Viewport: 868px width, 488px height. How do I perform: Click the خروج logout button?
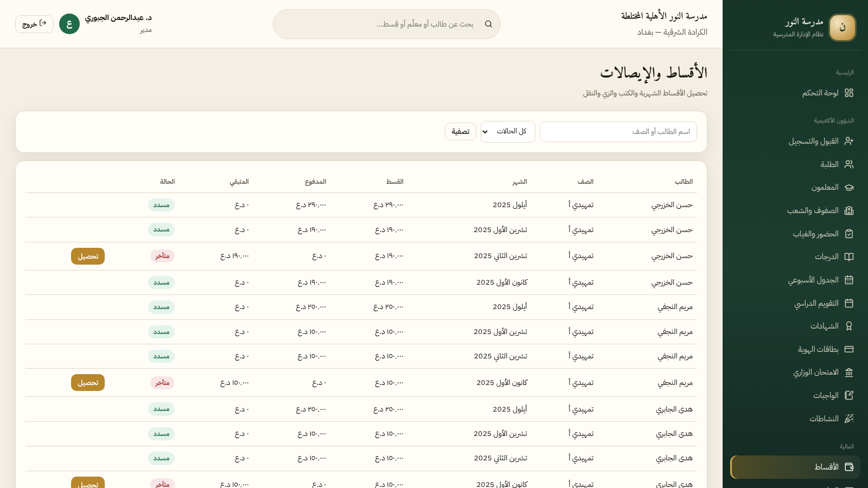34,24
